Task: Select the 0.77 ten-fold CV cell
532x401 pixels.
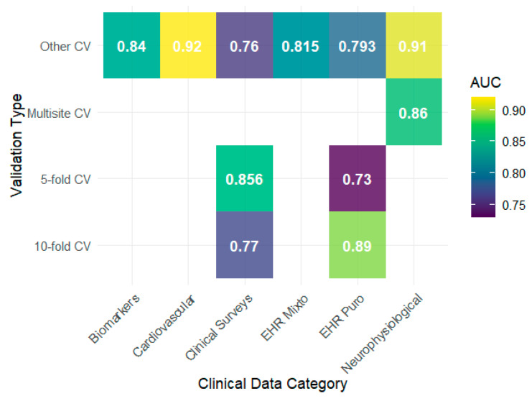Action: (x=244, y=245)
